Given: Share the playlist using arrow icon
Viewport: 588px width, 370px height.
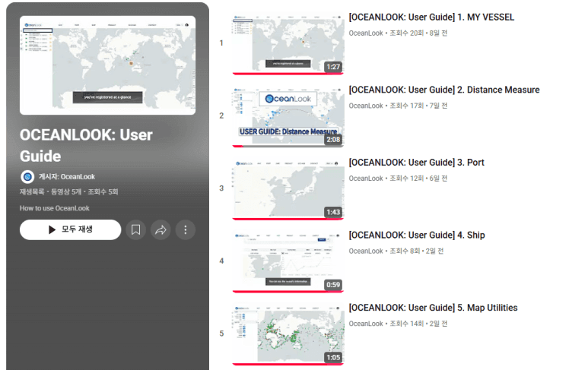Looking at the screenshot, I should [x=161, y=229].
